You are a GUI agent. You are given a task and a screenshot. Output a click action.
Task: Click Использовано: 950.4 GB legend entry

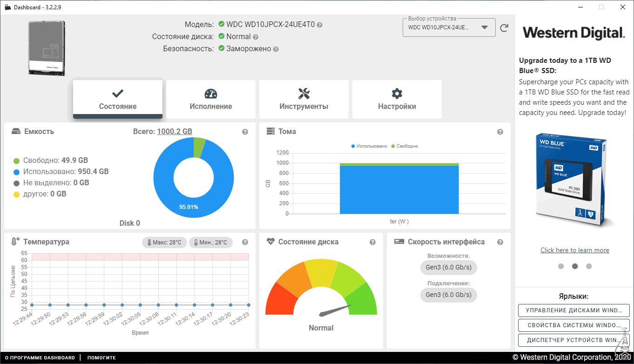coord(61,172)
